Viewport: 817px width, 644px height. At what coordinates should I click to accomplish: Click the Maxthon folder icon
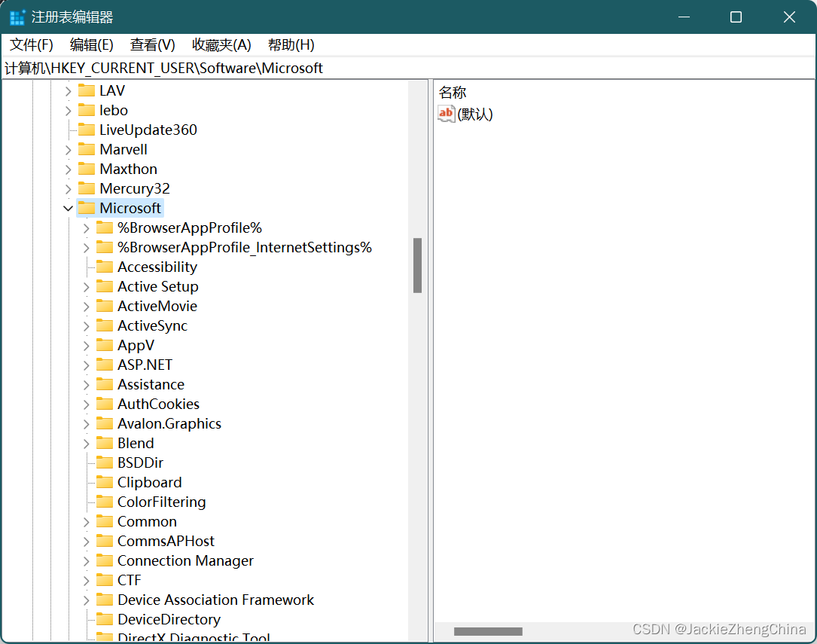click(87, 169)
